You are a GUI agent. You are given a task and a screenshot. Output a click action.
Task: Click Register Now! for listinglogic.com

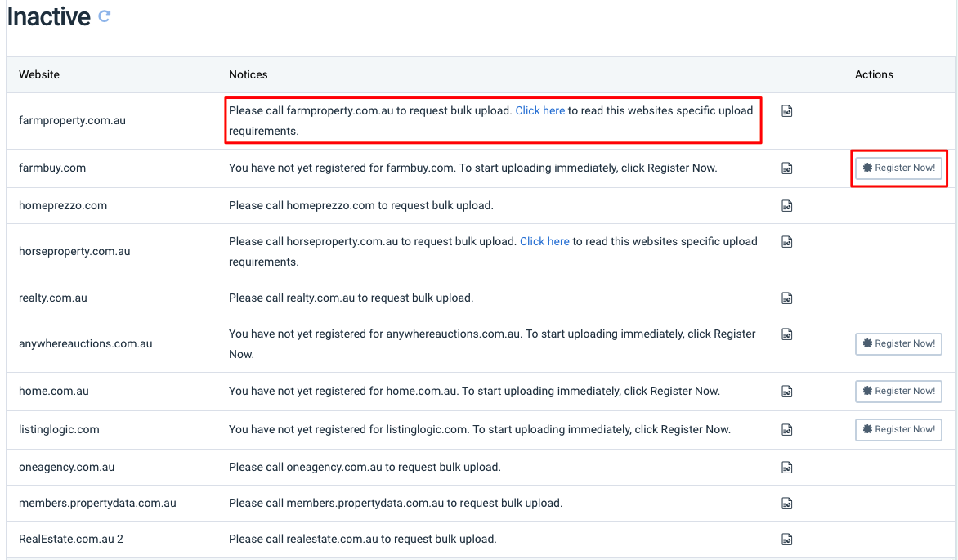tap(898, 429)
